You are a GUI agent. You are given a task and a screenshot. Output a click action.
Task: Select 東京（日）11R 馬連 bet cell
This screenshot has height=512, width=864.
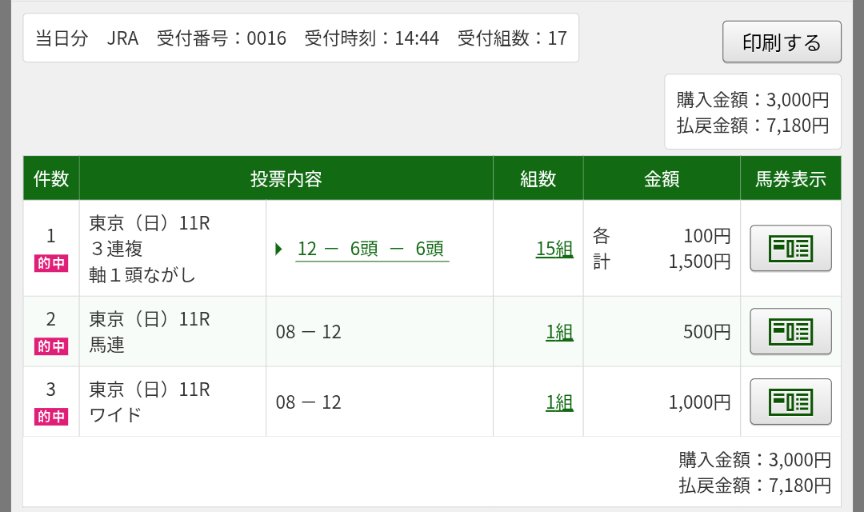click(172, 332)
